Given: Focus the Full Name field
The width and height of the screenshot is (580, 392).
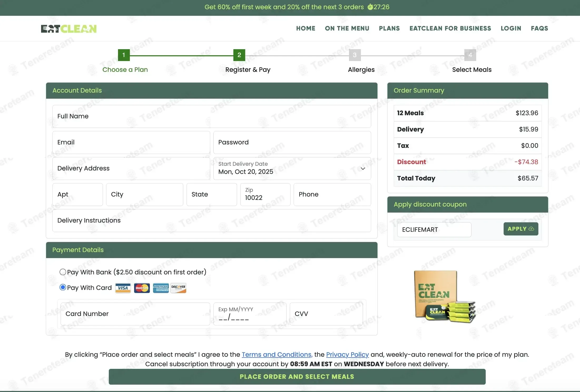Looking at the screenshot, I should [212, 116].
